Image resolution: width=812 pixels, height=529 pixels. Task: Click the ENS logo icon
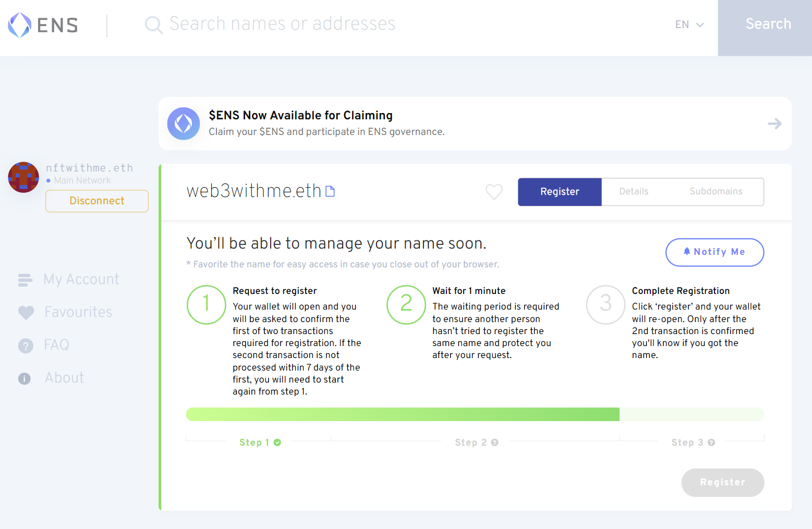pyautogui.click(x=20, y=25)
